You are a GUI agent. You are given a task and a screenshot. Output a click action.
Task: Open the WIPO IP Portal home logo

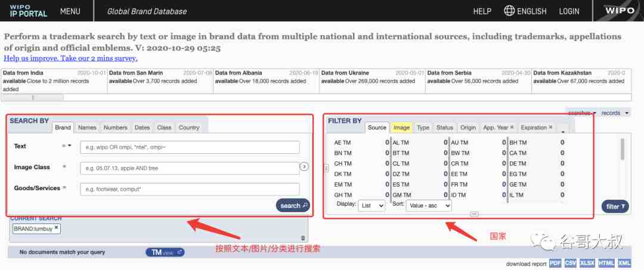29,11
